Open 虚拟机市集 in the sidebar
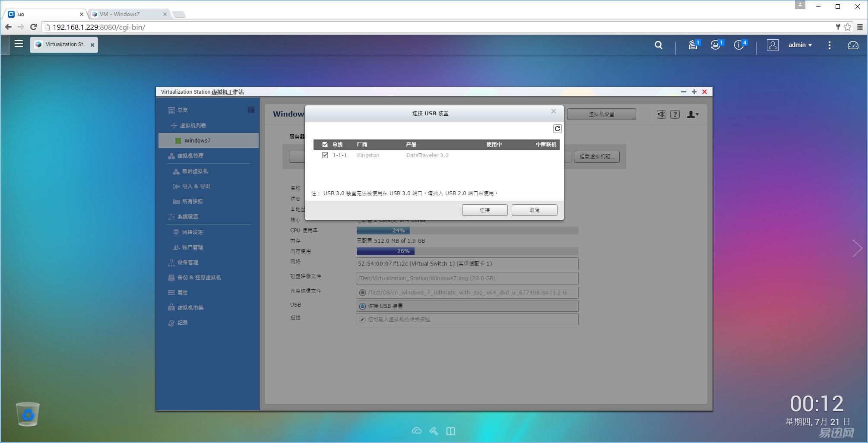The image size is (868, 443). [x=186, y=308]
